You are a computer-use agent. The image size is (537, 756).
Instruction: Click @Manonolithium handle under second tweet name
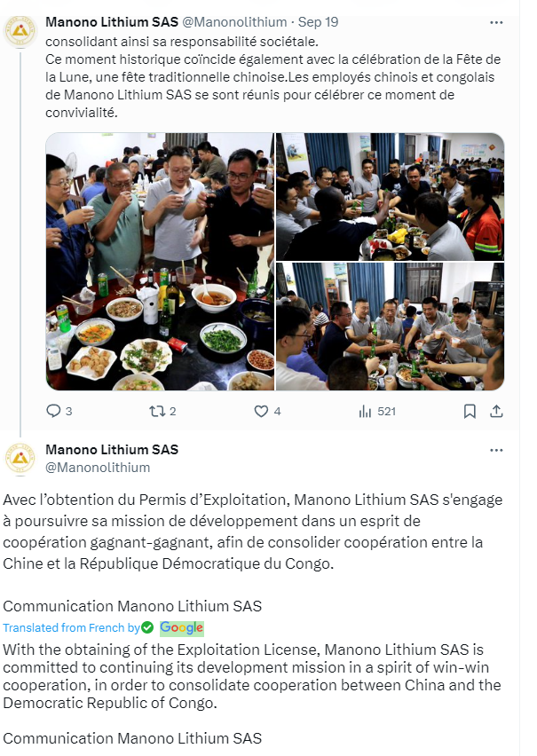tap(98, 468)
